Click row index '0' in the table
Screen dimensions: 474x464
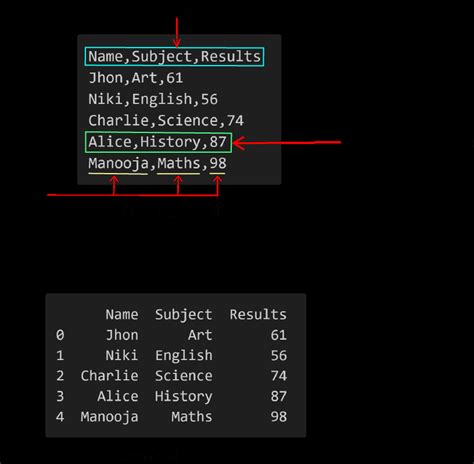tap(60, 335)
